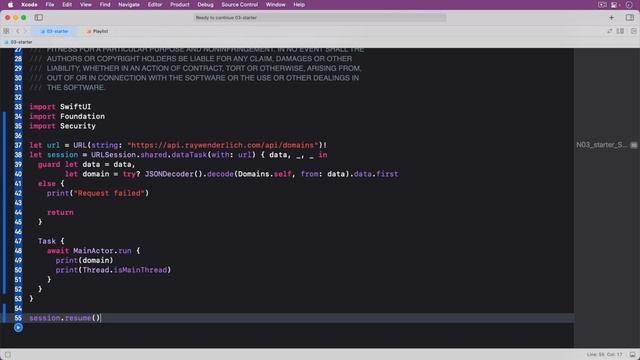The height and width of the screenshot is (360, 640).
Task: Click 'import Foundation' on line 34
Action: (67, 117)
